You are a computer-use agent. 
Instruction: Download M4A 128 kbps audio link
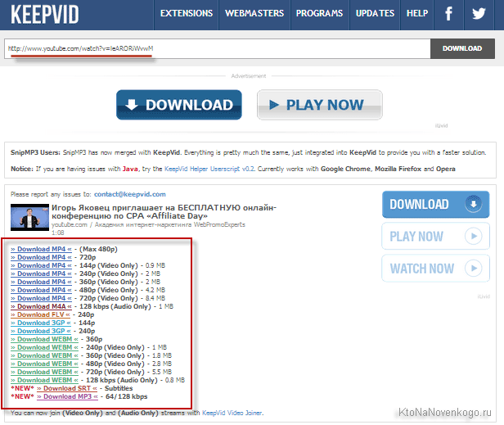pos(41,306)
